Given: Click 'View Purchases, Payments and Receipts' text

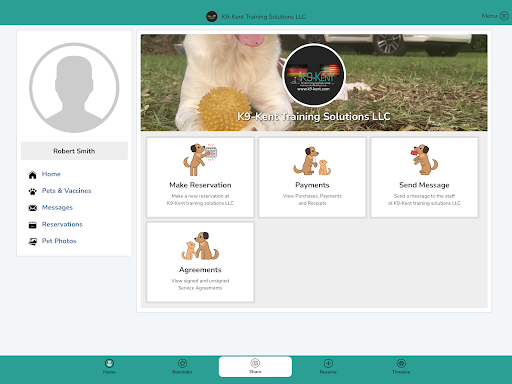Looking at the screenshot, I should tap(312, 199).
